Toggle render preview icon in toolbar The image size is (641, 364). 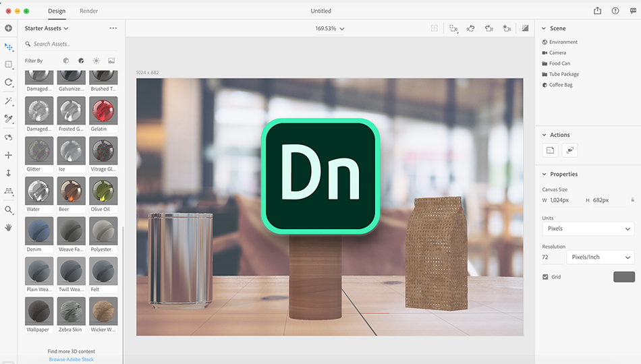(526, 28)
